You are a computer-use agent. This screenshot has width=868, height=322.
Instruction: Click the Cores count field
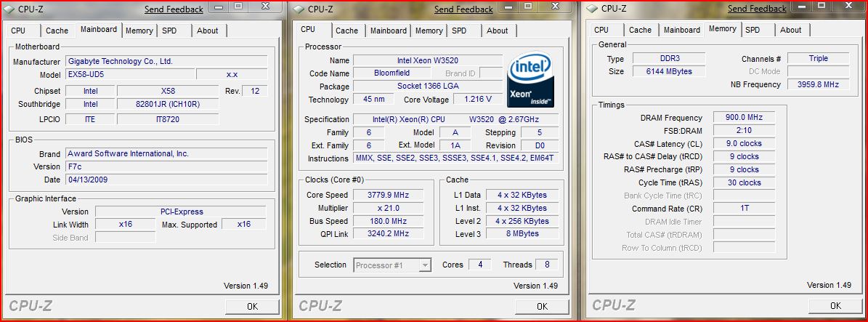(480, 265)
